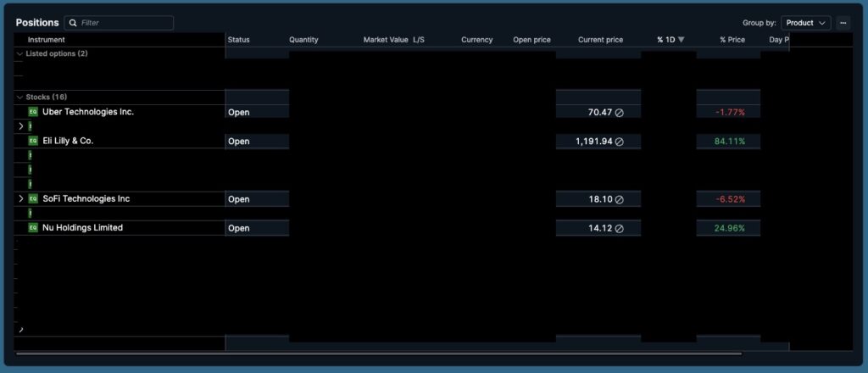Select the SoFi Technologies Inc name
The width and height of the screenshot is (868, 373).
(x=86, y=198)
